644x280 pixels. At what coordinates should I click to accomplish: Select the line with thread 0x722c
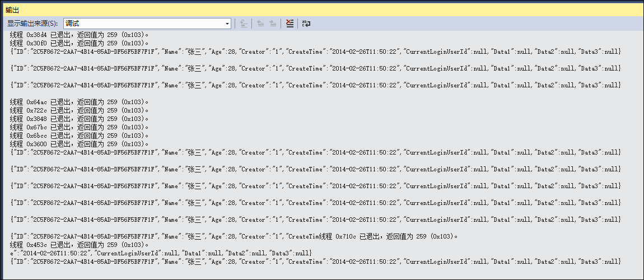[79, 110]
